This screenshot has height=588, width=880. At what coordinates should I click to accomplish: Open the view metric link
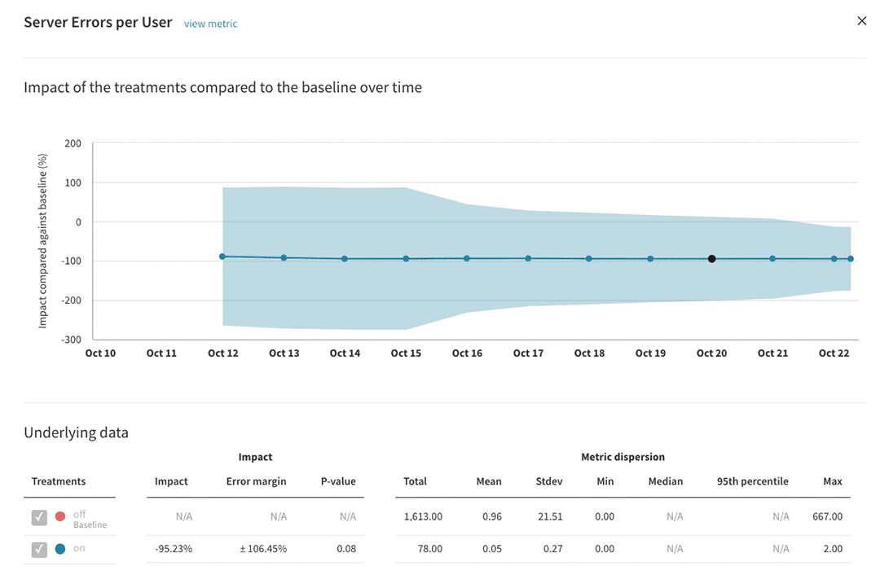210,24
